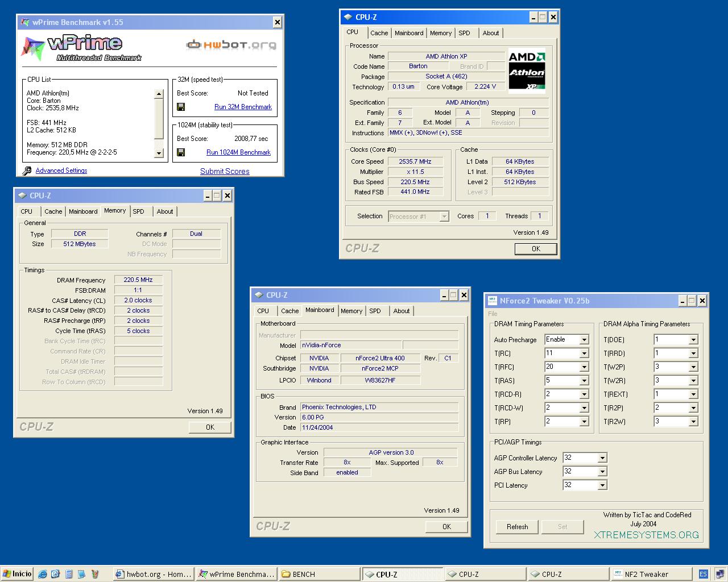The image size is (728, 582).
Task: Open the T(W2P) dropdown
Action: point(693,367)
